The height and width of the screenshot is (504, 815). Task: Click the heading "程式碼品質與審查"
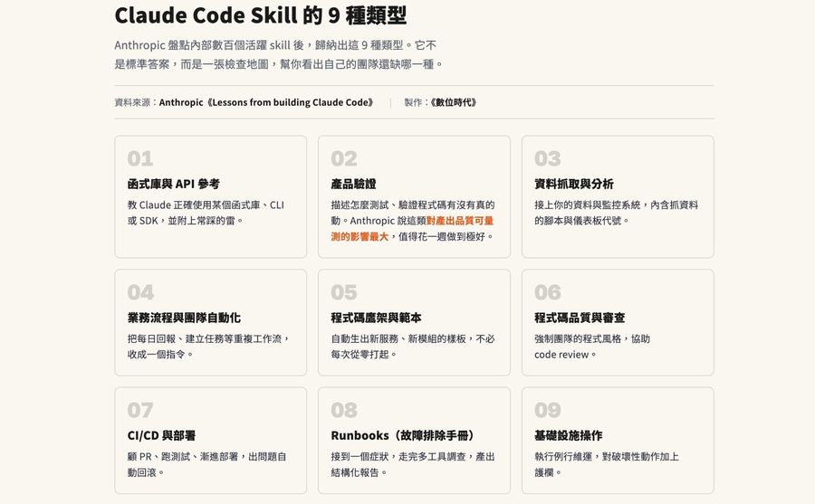pyautogui.click(x=580, y=318)
